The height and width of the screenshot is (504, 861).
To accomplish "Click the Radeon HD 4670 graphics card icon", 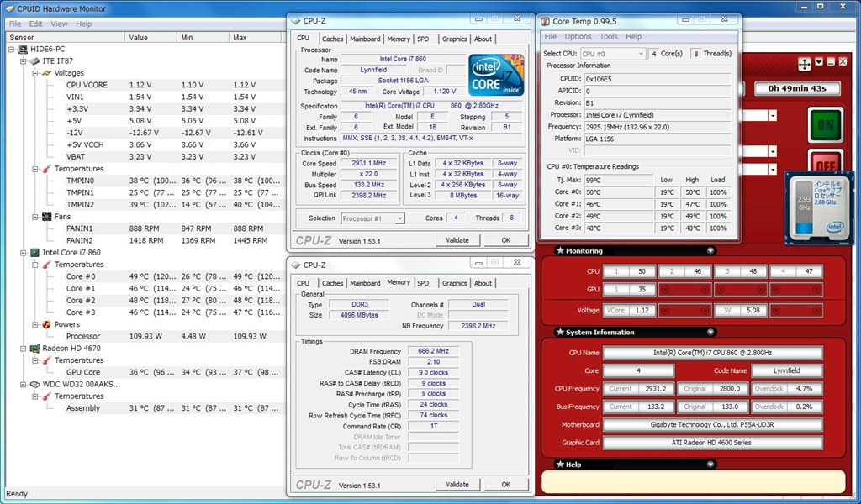I will pyautogui.click(x=35, y=349).
